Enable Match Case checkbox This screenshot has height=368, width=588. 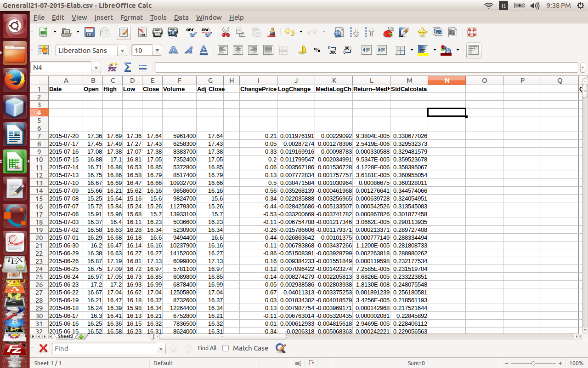point(226,348)
